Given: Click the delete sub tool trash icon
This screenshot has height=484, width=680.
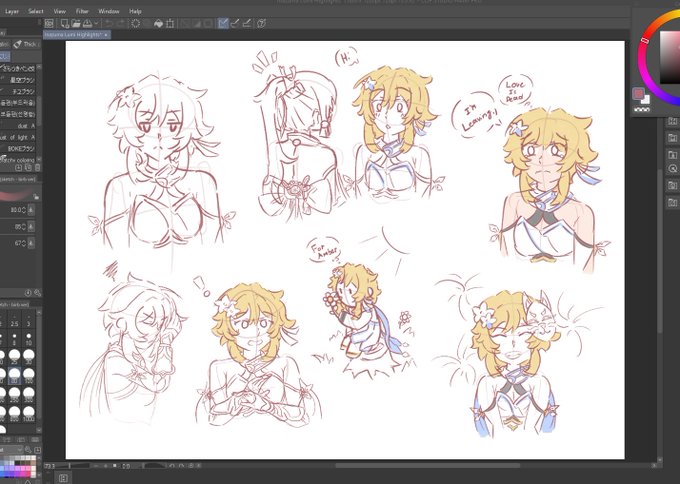Looking at the screenshot, I should (37, 167).
